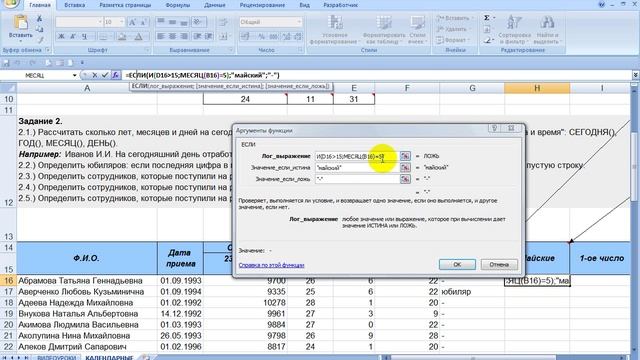The width and height of the screenshot is (640, 360).
Task: Open the Вставка ribbon tab
Action: tap(75, 5)
